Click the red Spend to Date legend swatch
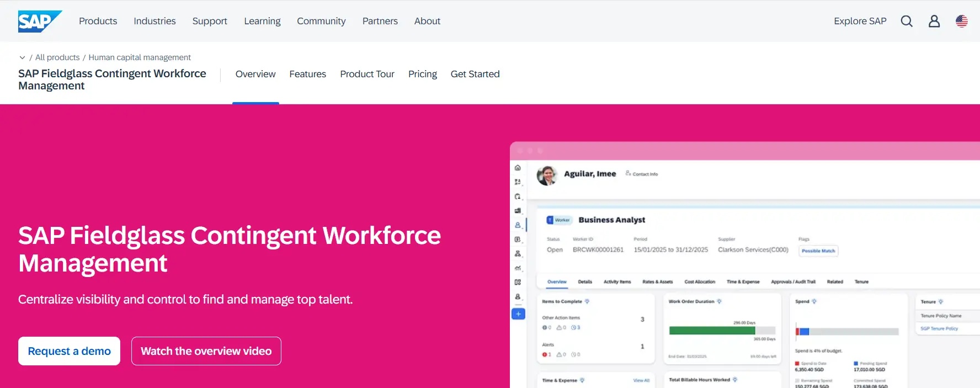Image resolution: width=980 pixels, height=388 pixels. 797,363
